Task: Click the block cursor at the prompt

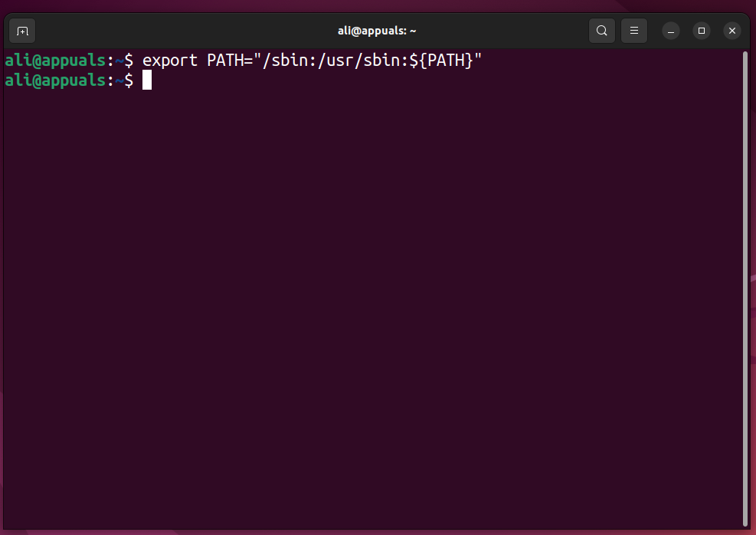Action: point(147,80)
